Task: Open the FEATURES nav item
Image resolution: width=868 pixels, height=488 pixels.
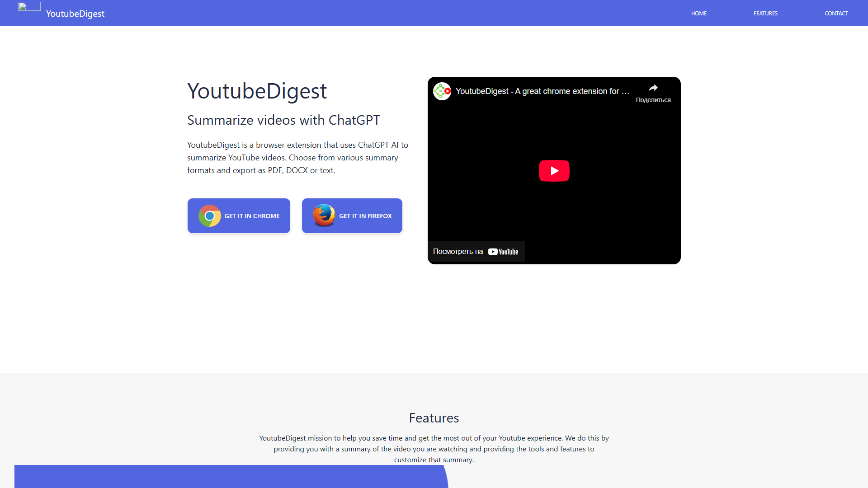Action: pyautogui.click(x=765, y=14)
